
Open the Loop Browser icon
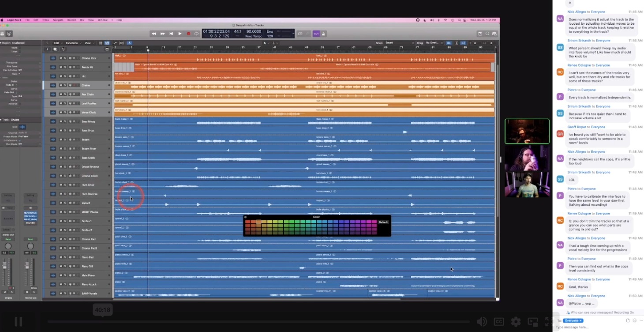[487, 34]
